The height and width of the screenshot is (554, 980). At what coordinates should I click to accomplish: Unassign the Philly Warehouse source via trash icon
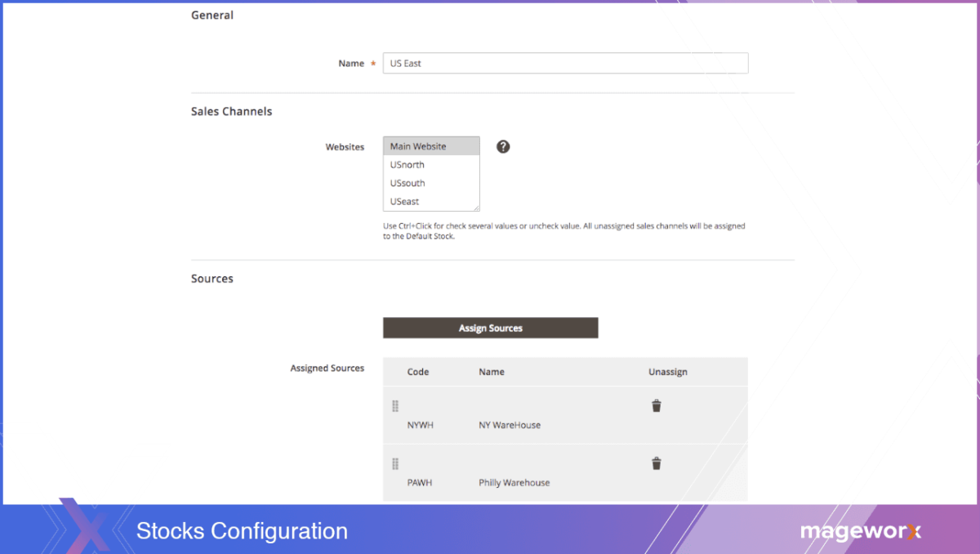(x=657, y=462)
